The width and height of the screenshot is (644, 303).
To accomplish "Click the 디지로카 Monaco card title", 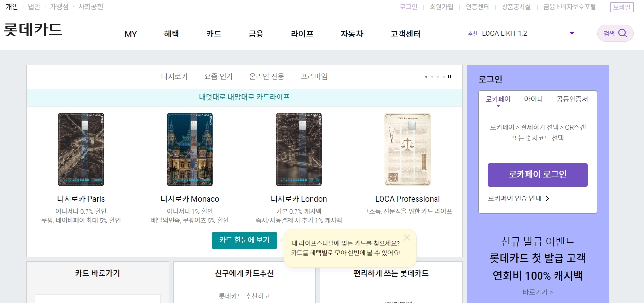I will [x=190, y=199].
